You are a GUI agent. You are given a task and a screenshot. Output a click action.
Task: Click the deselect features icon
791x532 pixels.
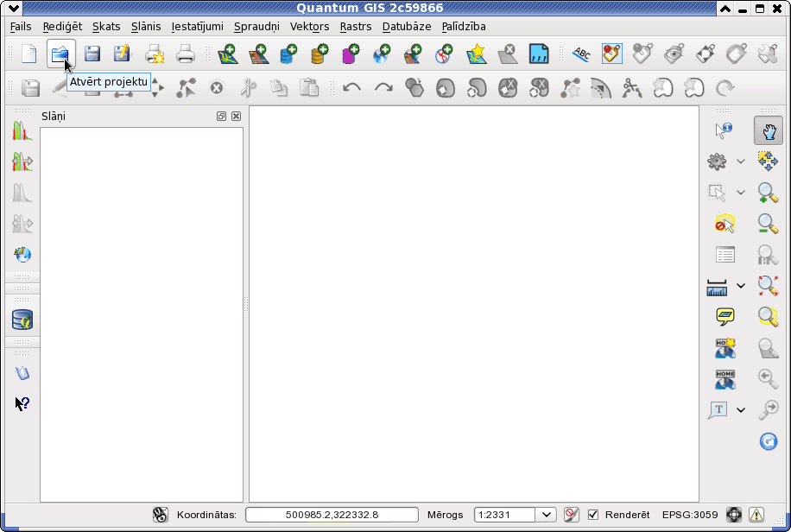click(725, 224)
